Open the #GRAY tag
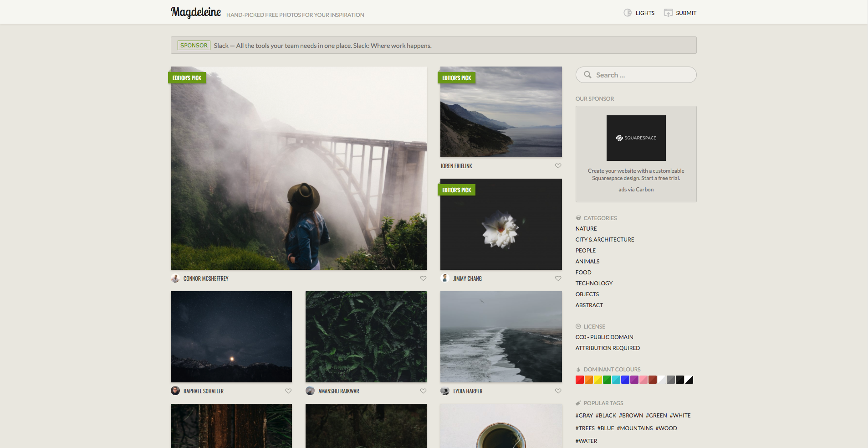868x448 pixels. pyautogui.click(x=584, y=416)
